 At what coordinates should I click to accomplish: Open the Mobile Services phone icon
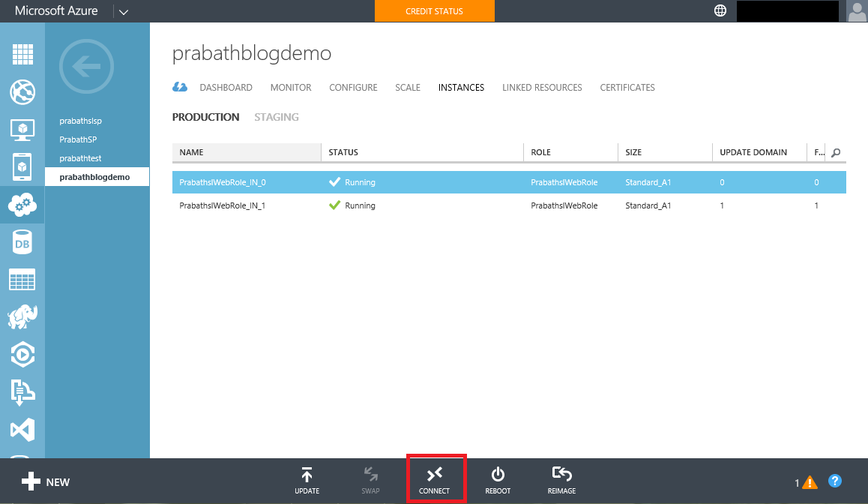point(22,167)
